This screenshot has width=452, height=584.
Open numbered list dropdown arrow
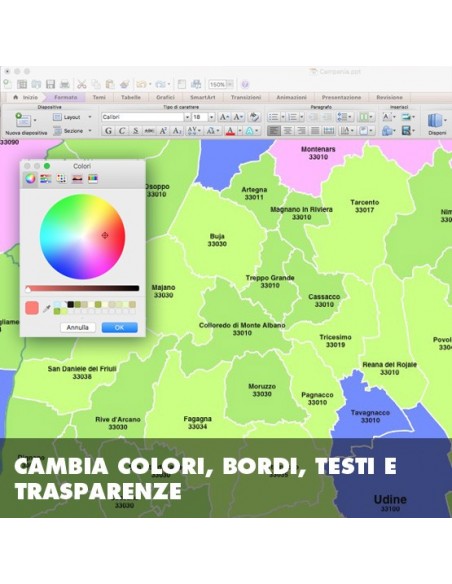point(302,117)
